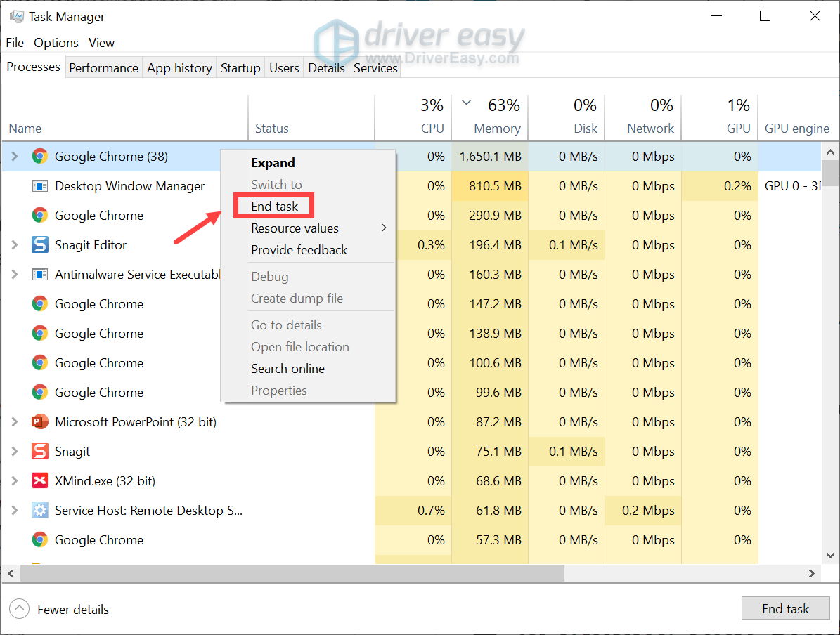The image size is (840, 635).
Task: Open the Options menu
Action: pos(56,42)
